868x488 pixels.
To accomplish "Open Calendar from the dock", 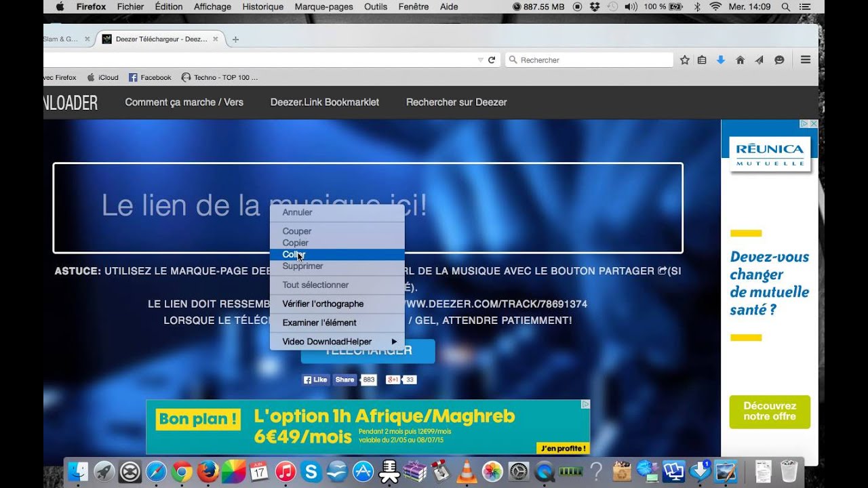I will [259, 471].
